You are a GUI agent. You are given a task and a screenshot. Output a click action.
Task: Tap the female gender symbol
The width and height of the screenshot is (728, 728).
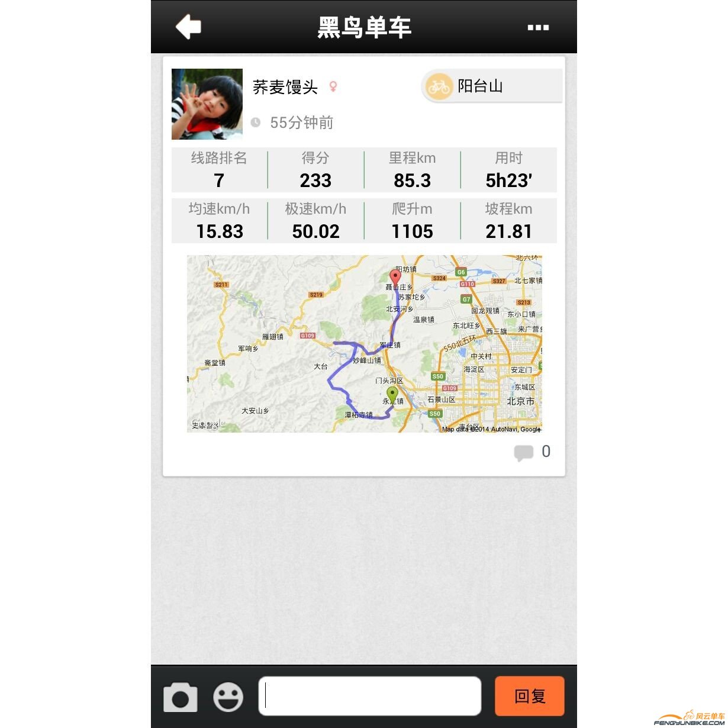point(333,87)
